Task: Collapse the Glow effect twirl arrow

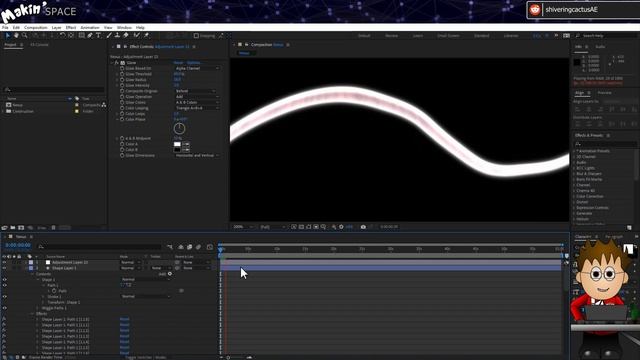Action: tap(112, 63)
